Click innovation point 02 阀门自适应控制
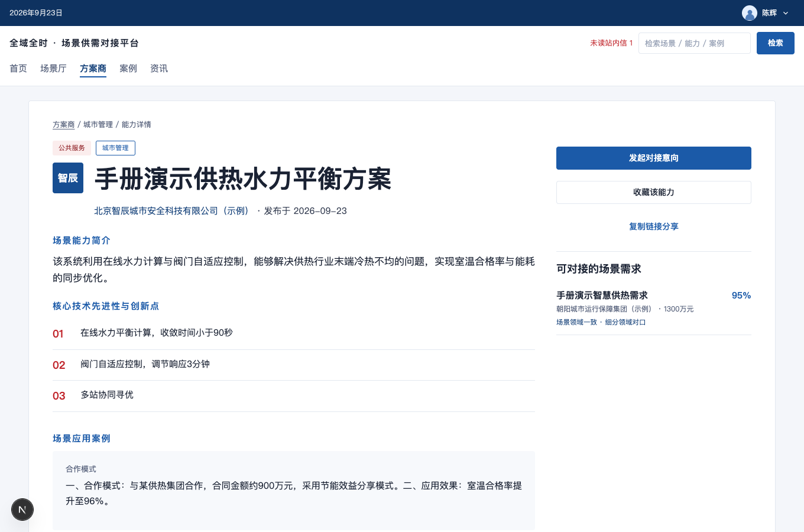 click(294, 365)
